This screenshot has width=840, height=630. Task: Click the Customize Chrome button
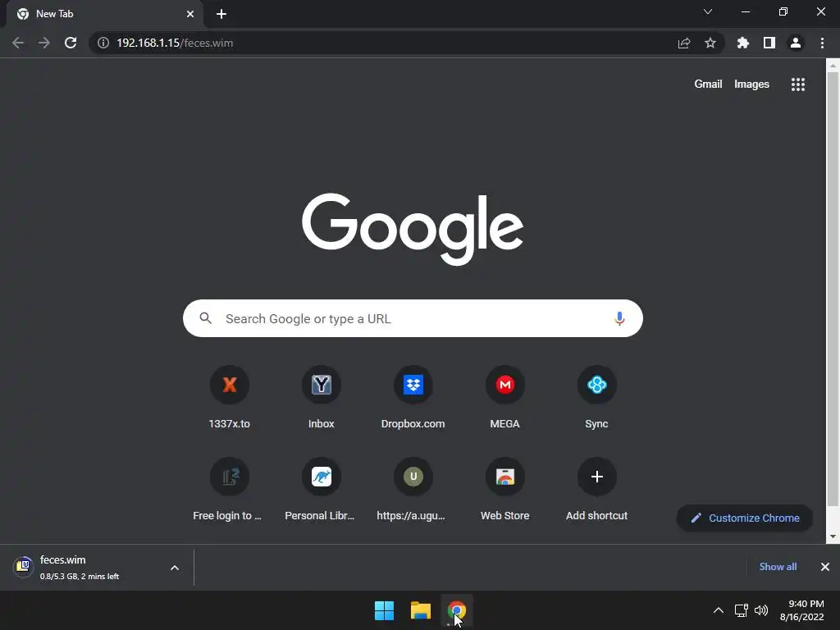745,518
